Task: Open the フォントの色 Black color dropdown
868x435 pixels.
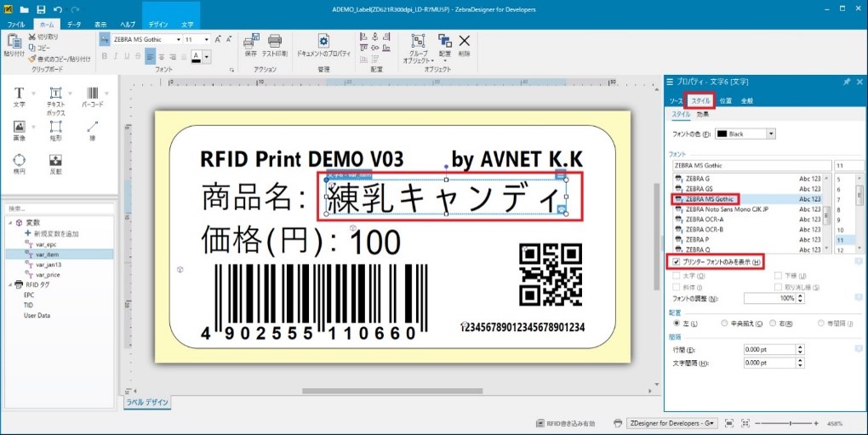Action: 771,134
